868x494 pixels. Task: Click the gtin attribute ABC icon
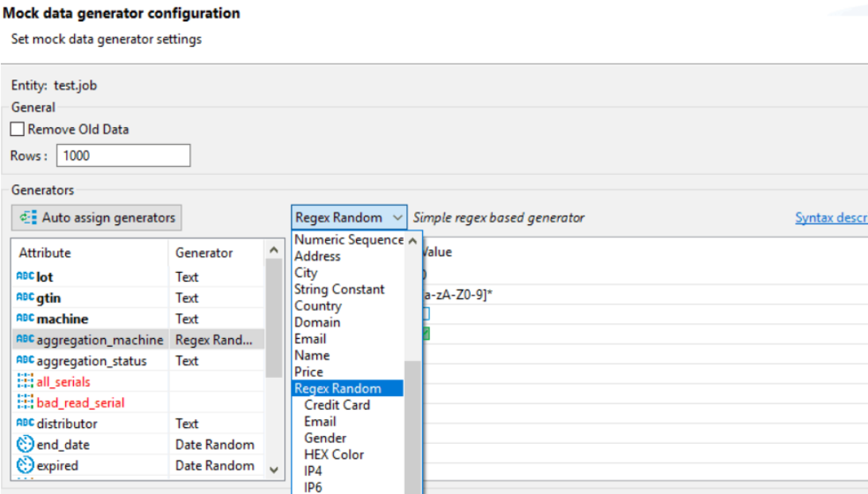tap(25, 298)
